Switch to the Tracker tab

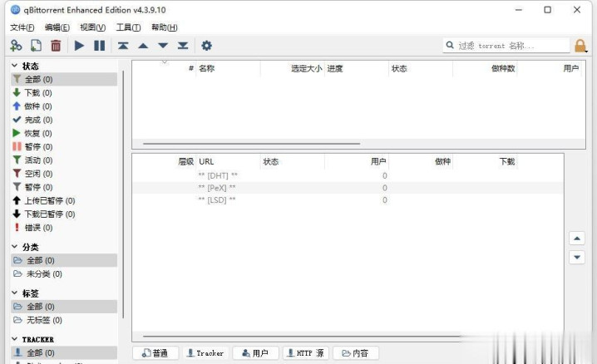pyautogui.click(x=205, y=353)
